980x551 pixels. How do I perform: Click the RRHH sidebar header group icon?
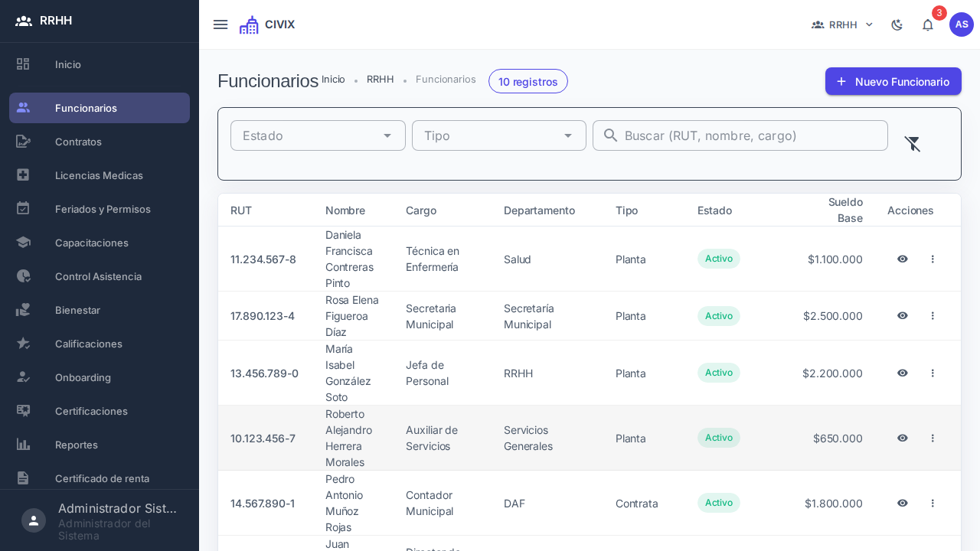(x=24, y=21)
